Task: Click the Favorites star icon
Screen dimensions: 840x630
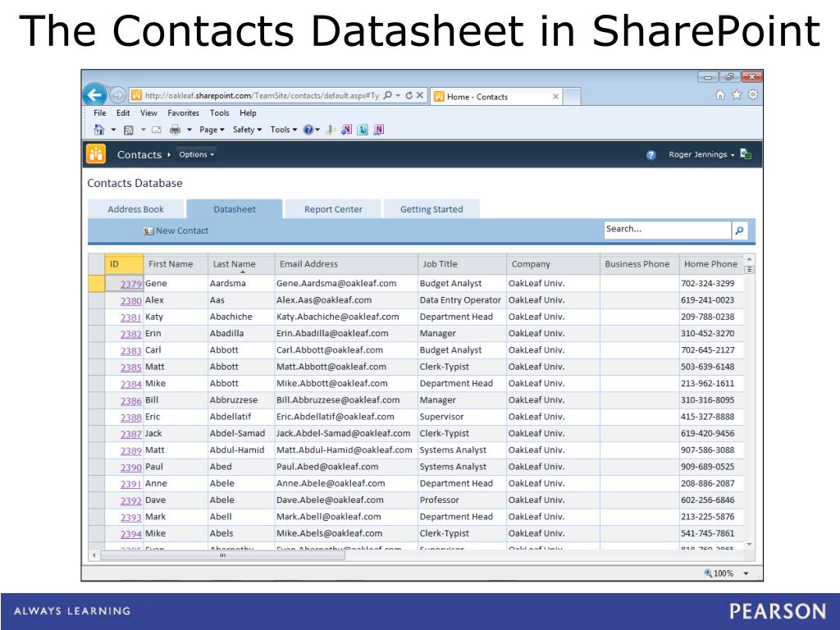Action: point(737,95)
